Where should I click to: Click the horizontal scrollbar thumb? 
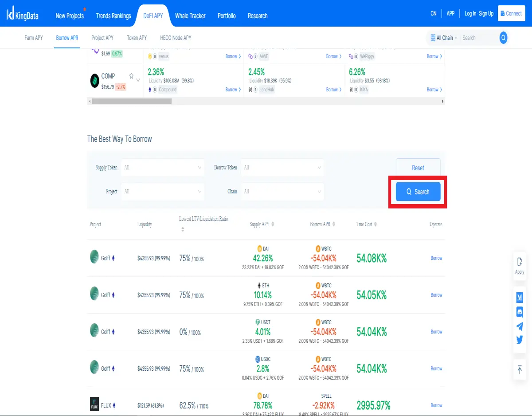[x=132, y=101]
